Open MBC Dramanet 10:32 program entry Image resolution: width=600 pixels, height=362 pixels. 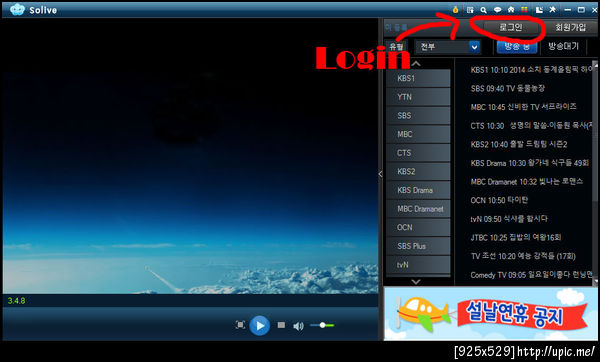[x=527, y=181]
